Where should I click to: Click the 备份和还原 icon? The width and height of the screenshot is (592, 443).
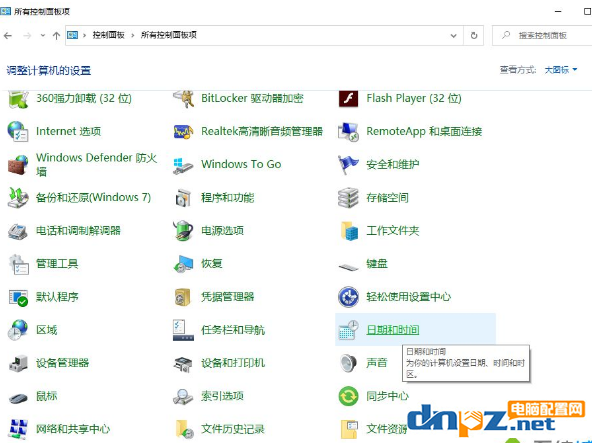tap(18, 198)
